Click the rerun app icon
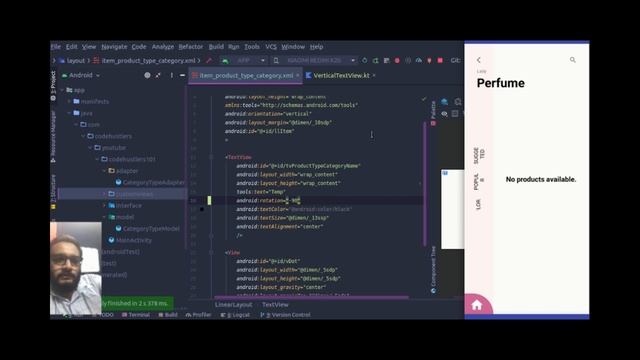This screenshot has width=640, height=360. (364, 60)
